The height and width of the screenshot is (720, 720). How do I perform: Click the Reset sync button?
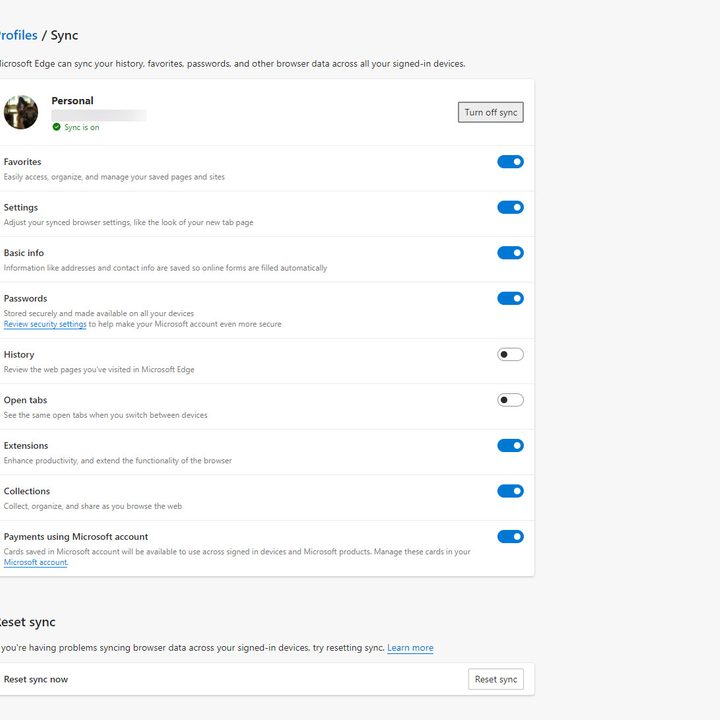[495, 679]
